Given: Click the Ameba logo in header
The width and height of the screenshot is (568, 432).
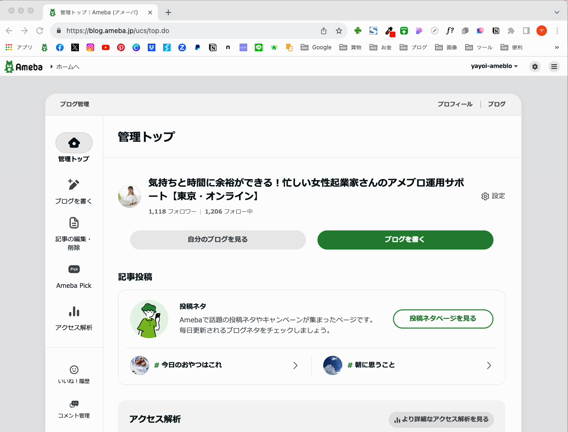Looking at the screenshot, I should pos(24,67).
